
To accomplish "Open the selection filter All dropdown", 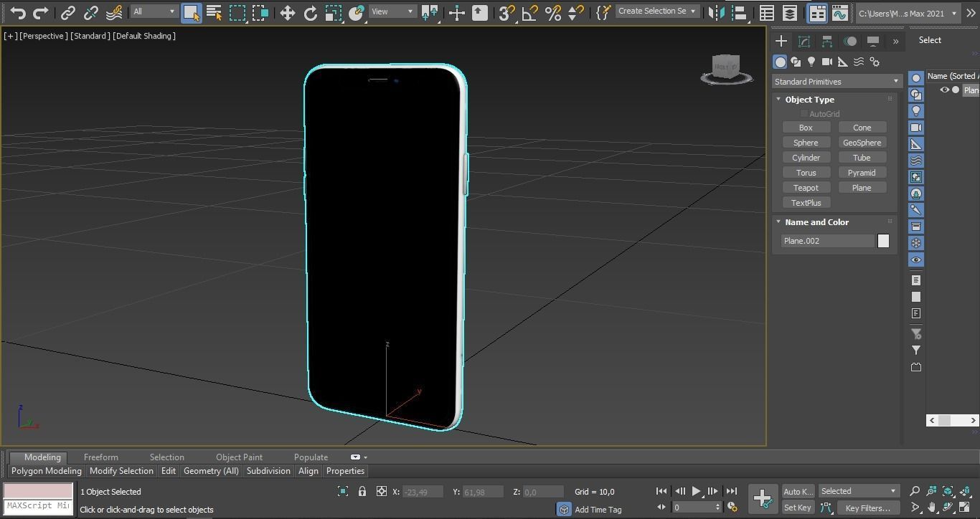I will click(x=154, y=11).
